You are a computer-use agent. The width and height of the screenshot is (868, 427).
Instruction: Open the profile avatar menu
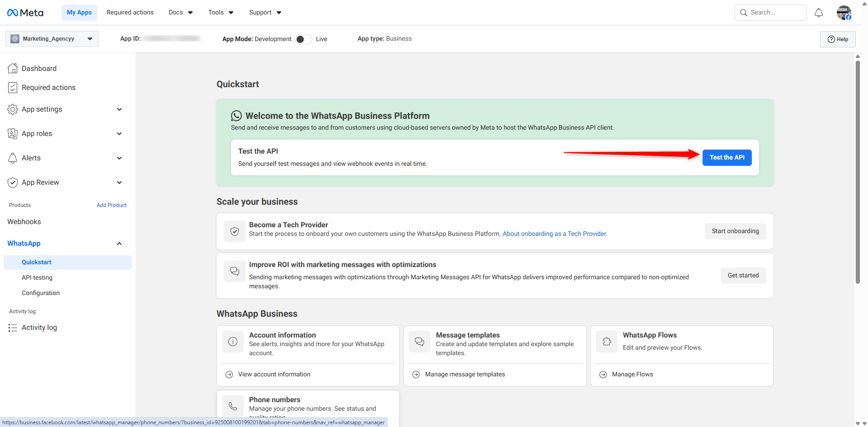[x=844, y=13]
